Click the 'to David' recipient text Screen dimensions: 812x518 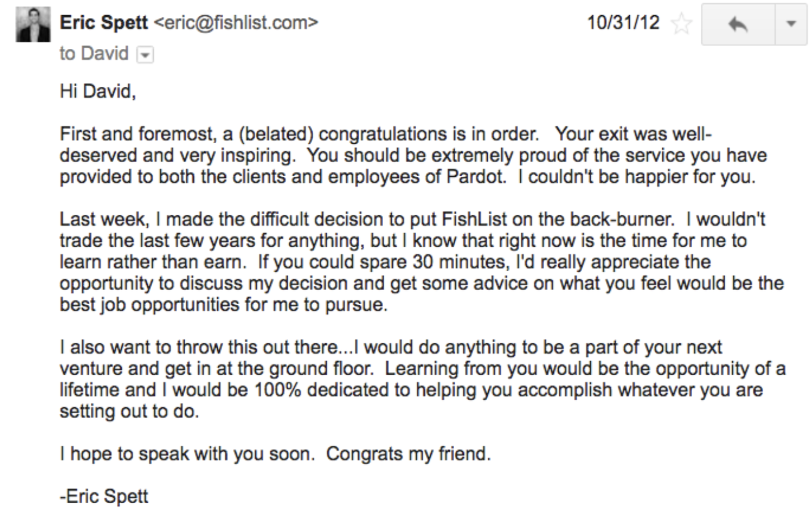coord(94,53)
